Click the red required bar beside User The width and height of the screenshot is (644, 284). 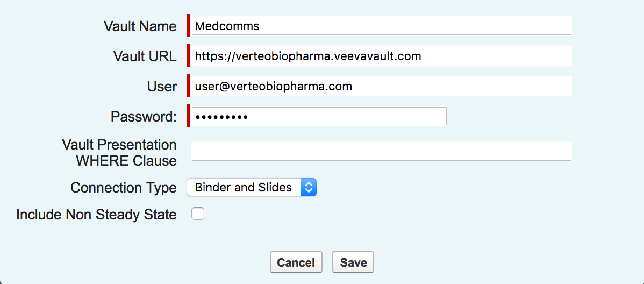189,86
